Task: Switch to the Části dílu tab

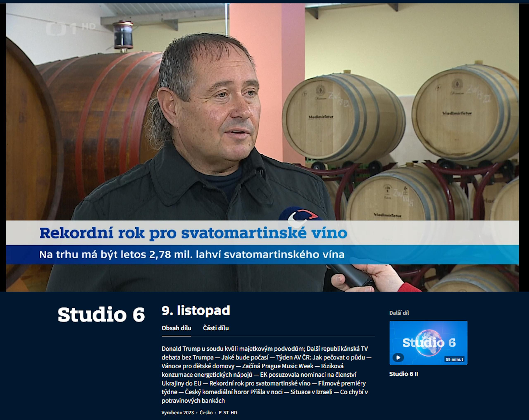Action: tap(216, 328)
